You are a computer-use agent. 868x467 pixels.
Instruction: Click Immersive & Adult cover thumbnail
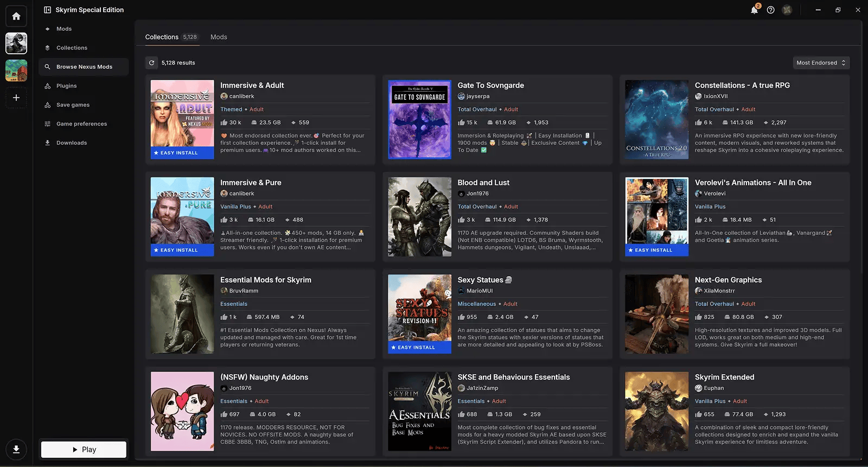point(182,119)
